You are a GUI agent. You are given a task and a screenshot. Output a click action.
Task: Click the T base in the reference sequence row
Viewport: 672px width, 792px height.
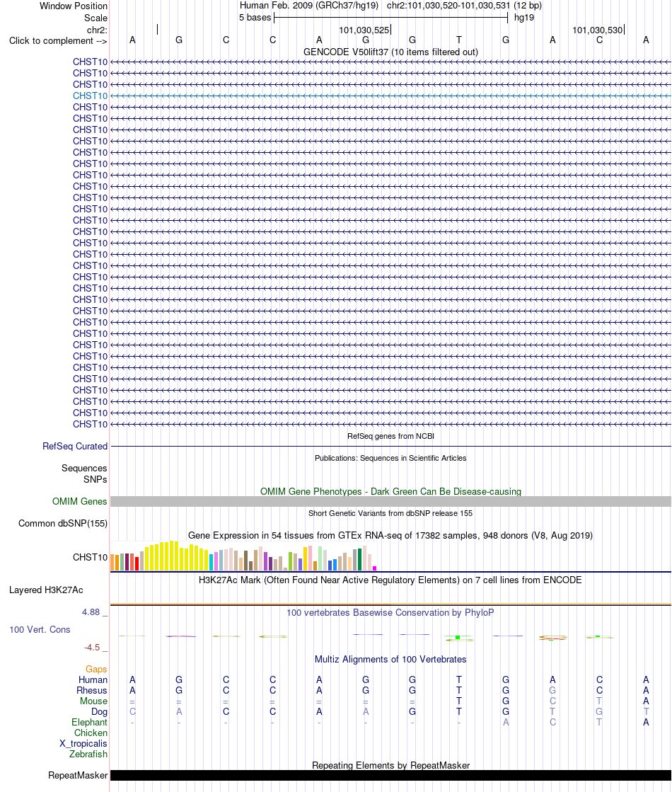pos(459,40)
